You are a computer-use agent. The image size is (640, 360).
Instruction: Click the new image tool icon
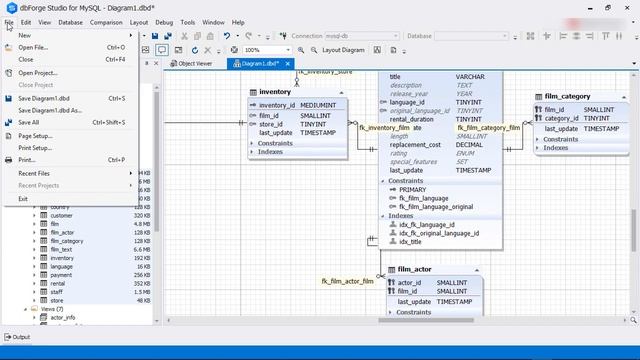tap(146, 50)
